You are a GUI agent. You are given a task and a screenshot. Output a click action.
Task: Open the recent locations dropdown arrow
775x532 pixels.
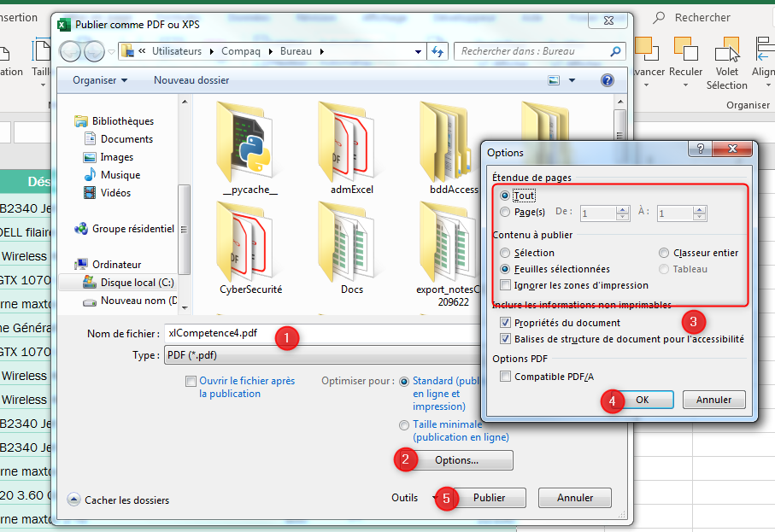click(x=112, y=51)
